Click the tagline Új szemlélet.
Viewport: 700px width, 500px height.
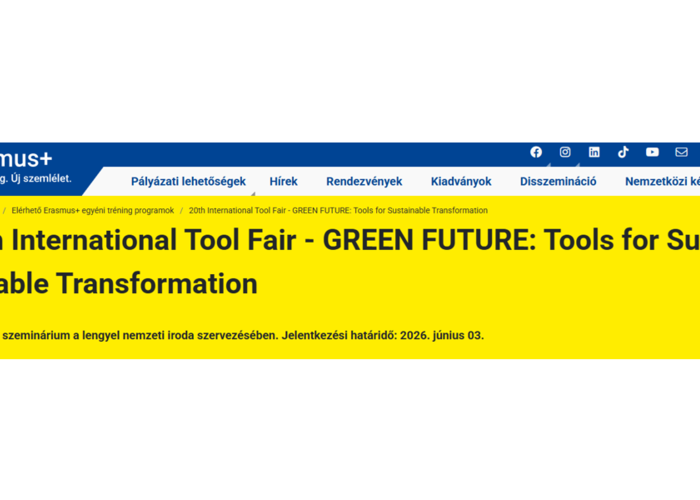41,179
